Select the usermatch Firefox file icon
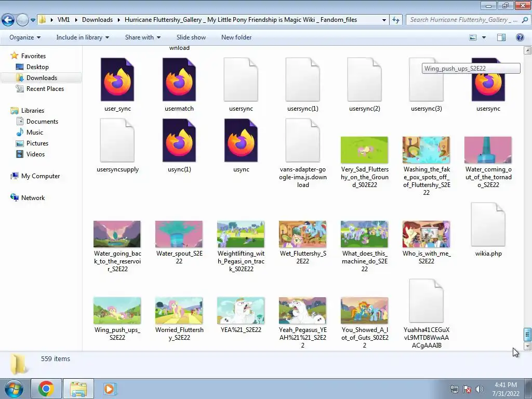 pyautogui.click(x=179, y=79)
